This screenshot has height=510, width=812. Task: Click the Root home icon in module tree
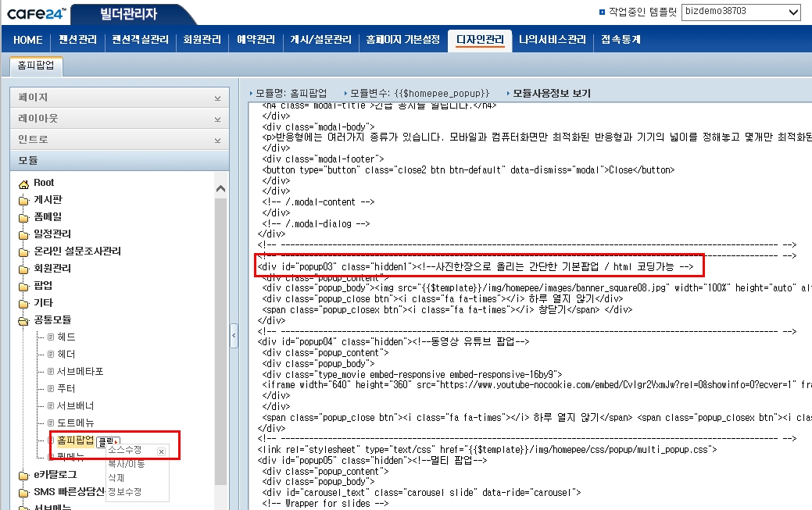pos(24,183)
